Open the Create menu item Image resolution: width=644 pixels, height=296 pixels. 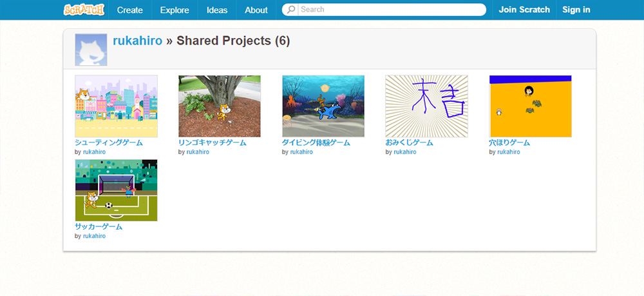pos(130,10)
